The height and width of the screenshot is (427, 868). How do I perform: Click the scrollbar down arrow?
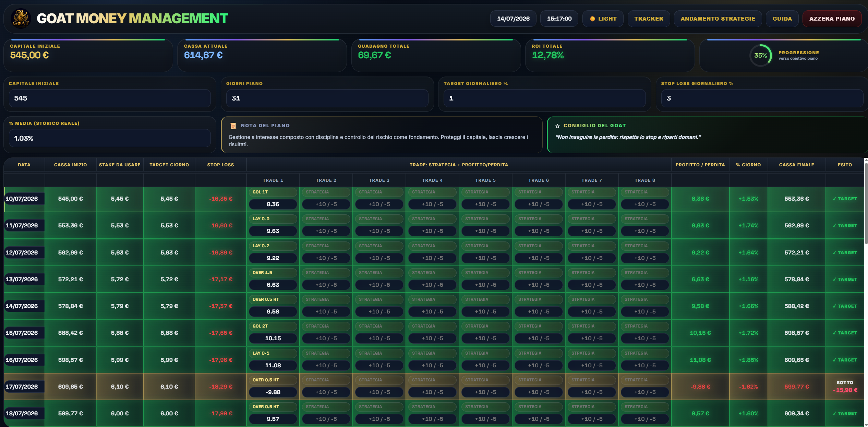click(x=866, y=425)
